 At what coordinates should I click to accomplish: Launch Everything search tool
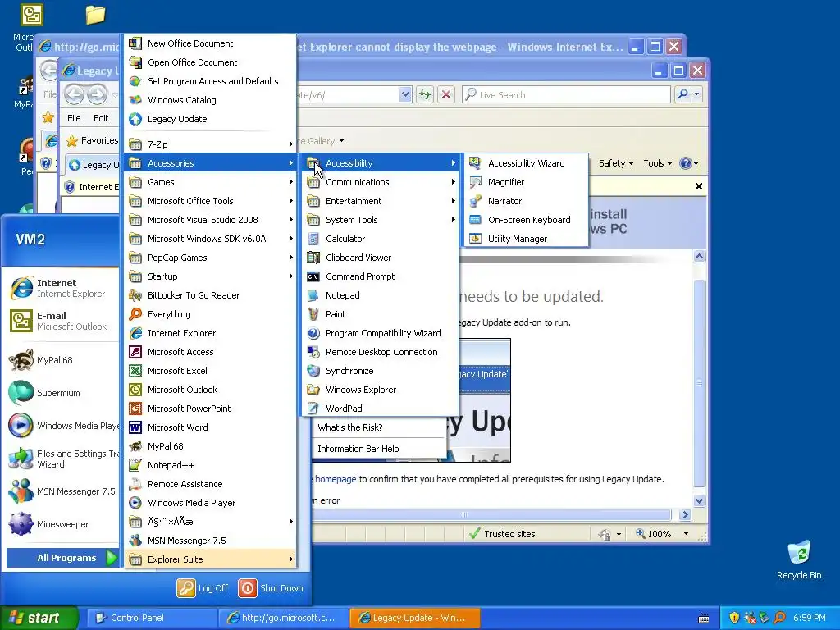tap(211, 314)
